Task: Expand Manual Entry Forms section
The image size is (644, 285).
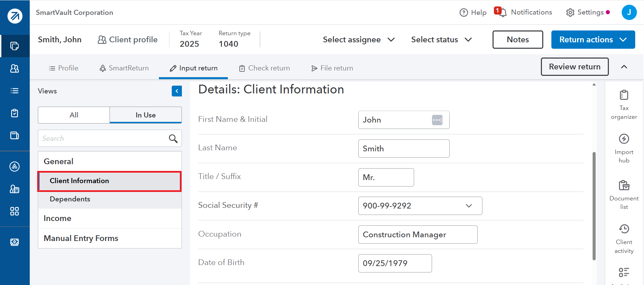Action: click(x=110, y=238)
